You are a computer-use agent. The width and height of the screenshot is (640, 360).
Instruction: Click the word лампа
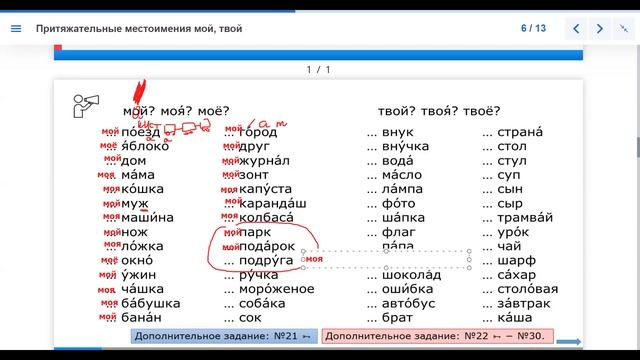tap(402, 189)
